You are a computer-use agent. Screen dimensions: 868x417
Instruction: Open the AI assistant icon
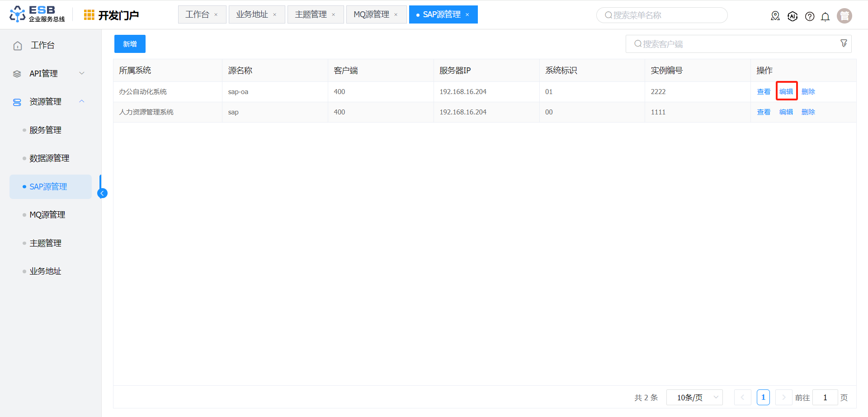coord(793,16)
